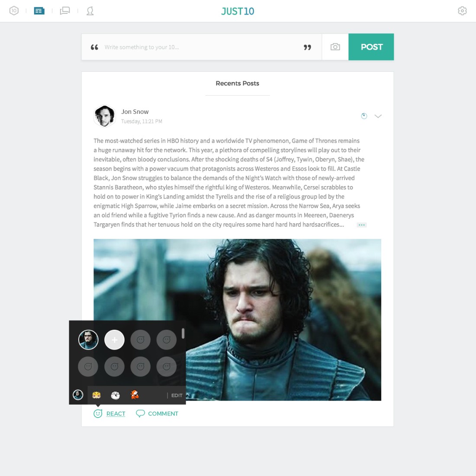
Task: Click the POST button
Action: click(x=371, y=47)
